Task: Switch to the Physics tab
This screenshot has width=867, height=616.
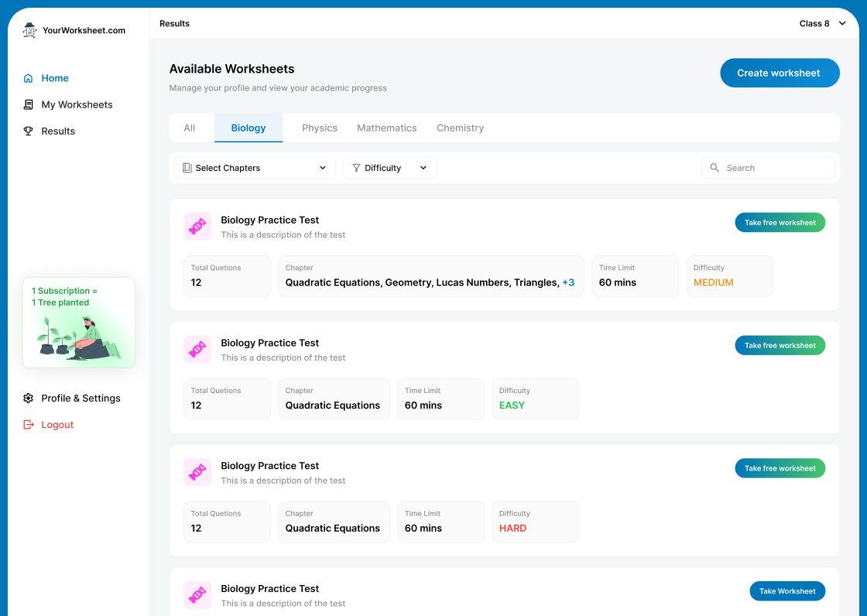Action: click(x=320, y=128)
